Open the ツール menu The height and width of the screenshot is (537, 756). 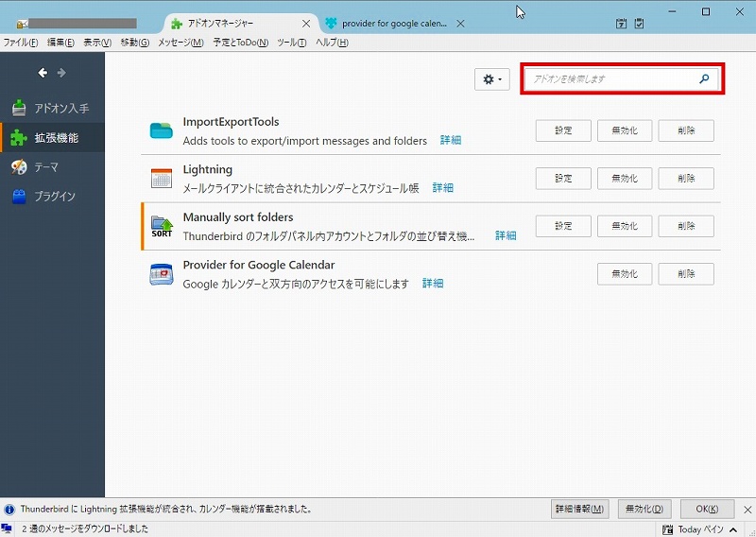click(x=291, y=43)
